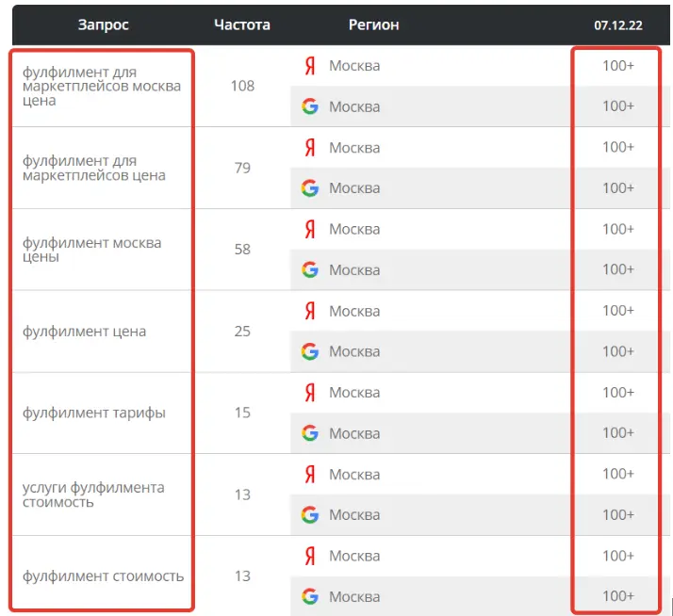Image resolution: width=673 pixels, height=616 pixels.
Task: Open the query 'фулфилмент для маркетплейсов москва цена'
Action: pos(101,87)
